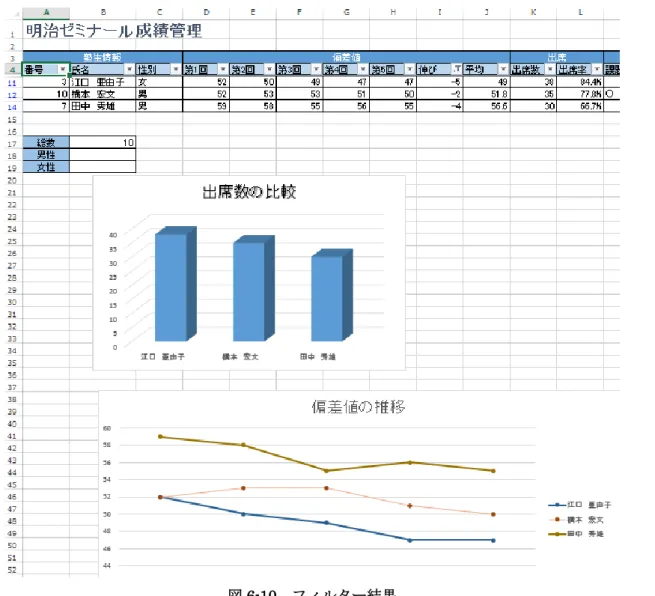
Task: Open the 平均 column filter dropdown
Action: click(x=503, y=69)
